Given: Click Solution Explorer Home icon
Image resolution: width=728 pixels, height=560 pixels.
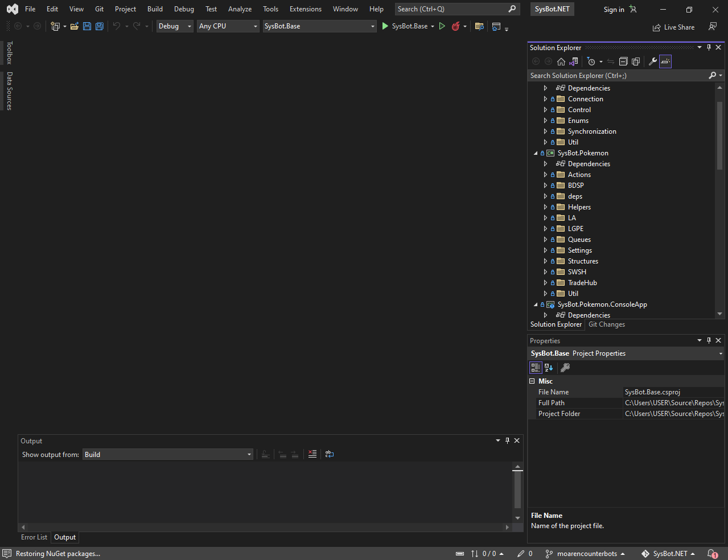Looking at the screenshot, I should click(x=561, y=61).
